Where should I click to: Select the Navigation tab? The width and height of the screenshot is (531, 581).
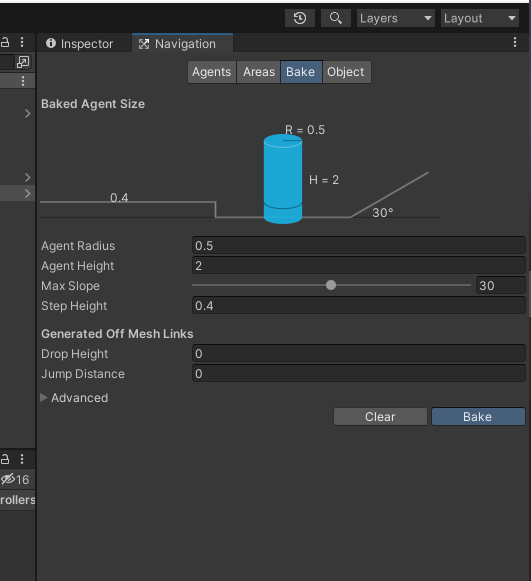point(182,44)
